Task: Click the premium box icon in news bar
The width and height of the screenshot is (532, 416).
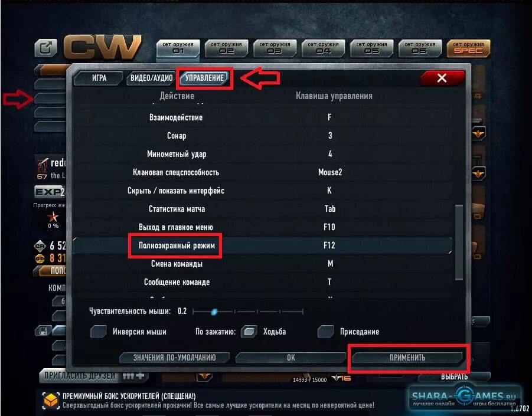Action: point(50,401)
